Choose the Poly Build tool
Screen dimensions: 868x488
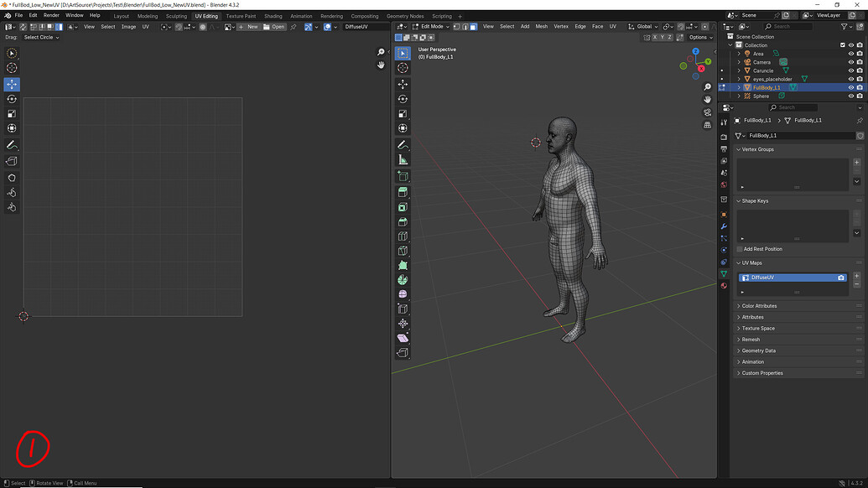(x=403, y=265)
